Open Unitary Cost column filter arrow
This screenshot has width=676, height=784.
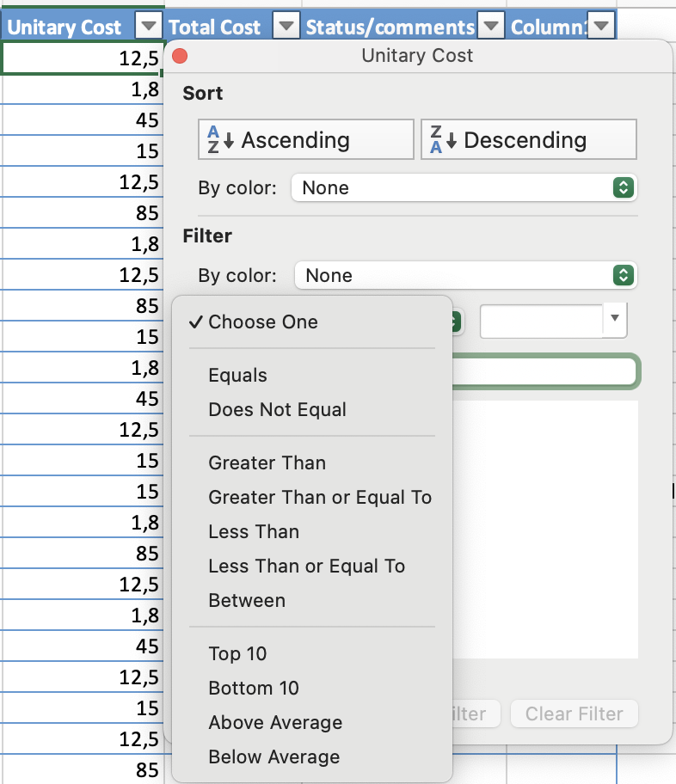tap(149, 27)
